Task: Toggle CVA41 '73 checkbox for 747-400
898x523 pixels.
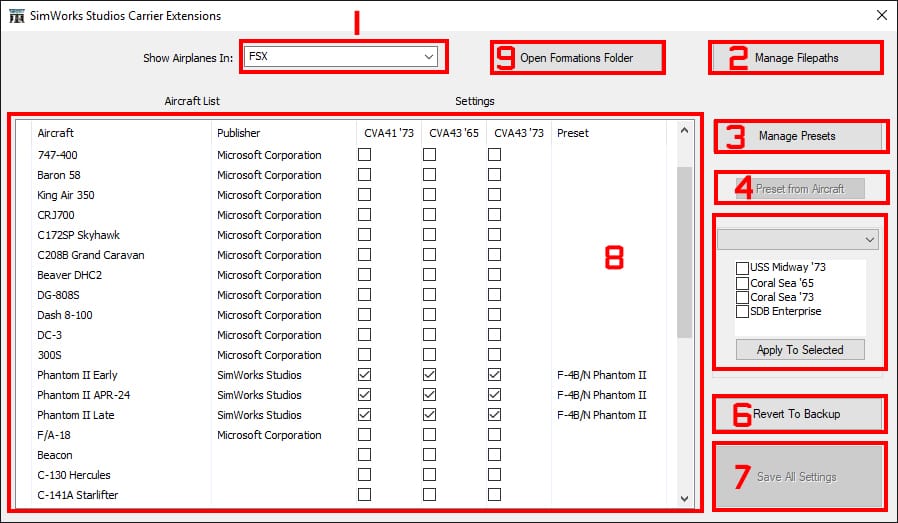Action: pos(365,155)
